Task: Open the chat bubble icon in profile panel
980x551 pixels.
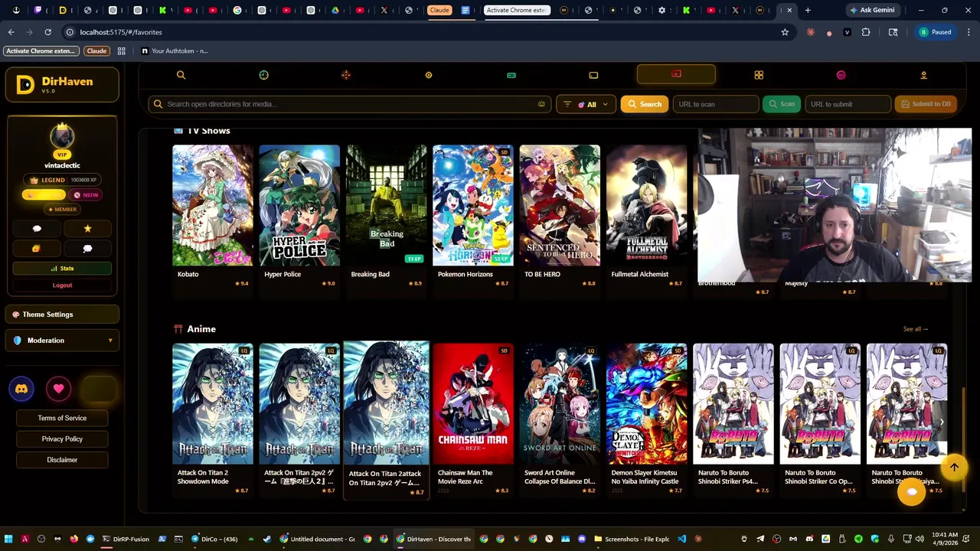Action: pyautogui.click(x=37, y=228)
